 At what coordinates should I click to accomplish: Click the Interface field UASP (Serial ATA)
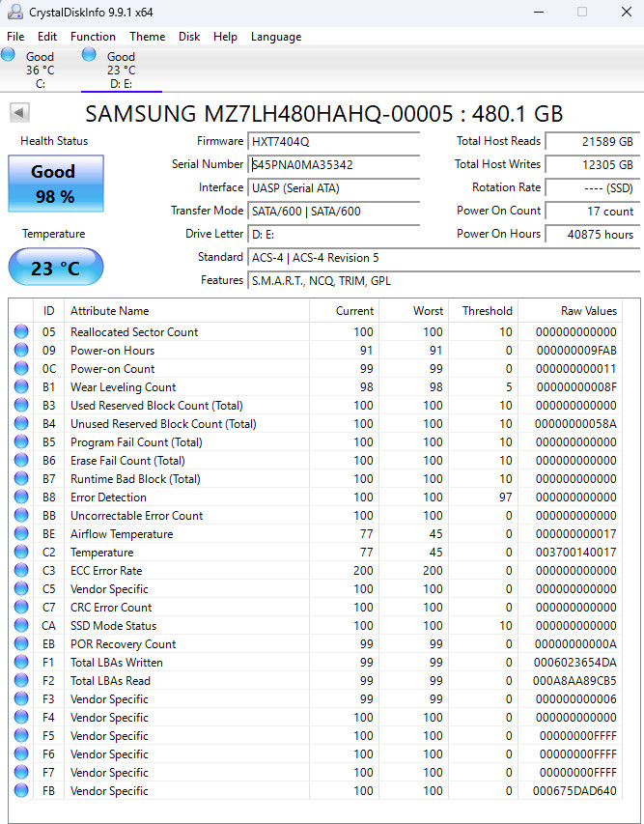point(333,187)
